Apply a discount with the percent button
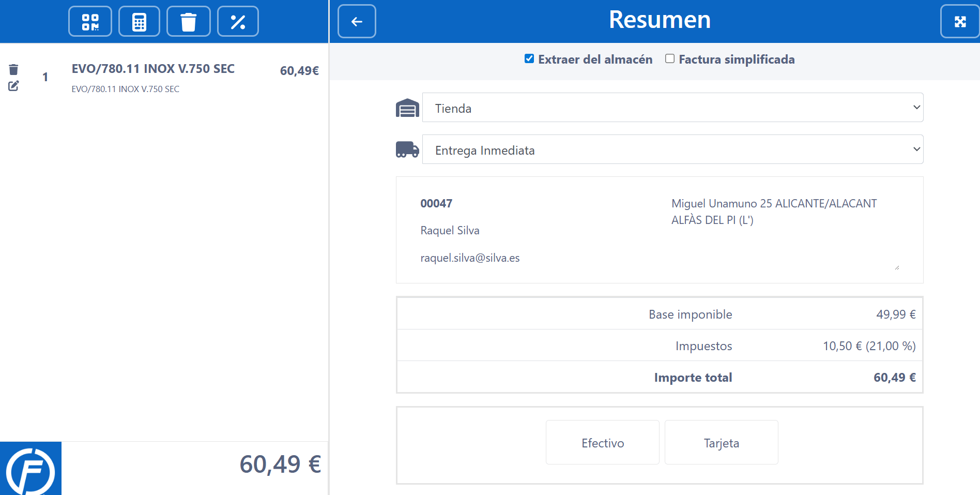 (238, 22)
